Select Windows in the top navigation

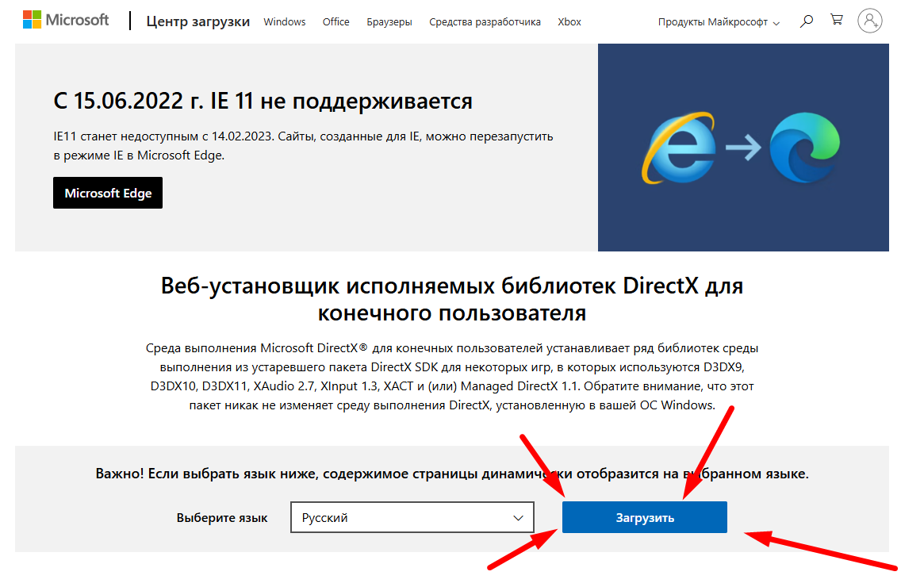285,22
